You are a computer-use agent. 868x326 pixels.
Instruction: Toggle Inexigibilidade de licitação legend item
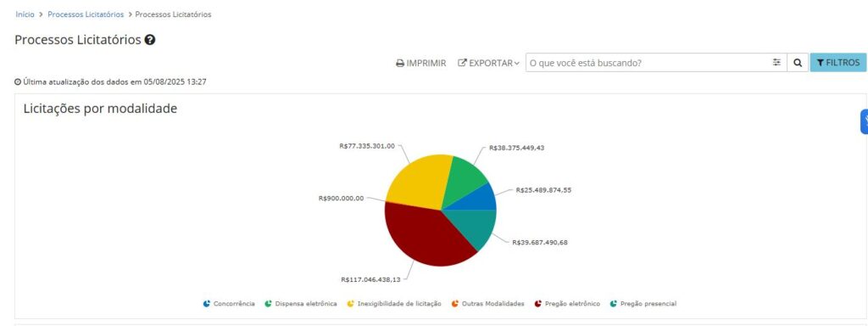pyautogui.click(x=394, y=304)
